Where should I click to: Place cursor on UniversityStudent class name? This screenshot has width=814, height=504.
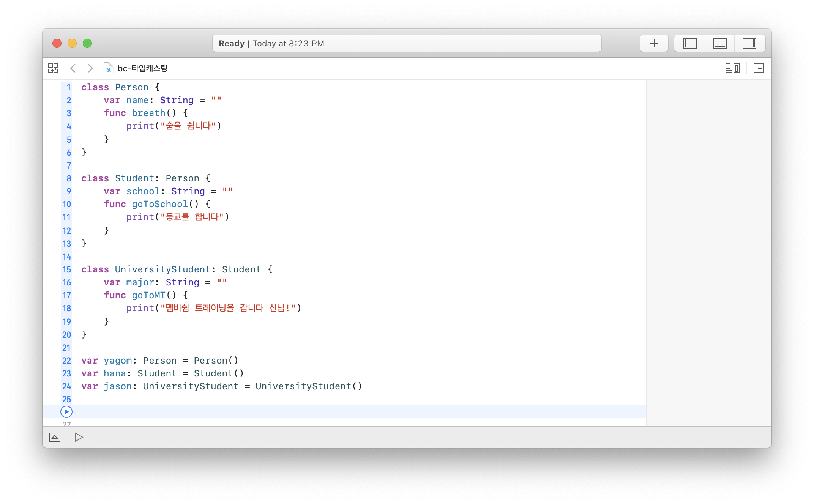(162, 269)
